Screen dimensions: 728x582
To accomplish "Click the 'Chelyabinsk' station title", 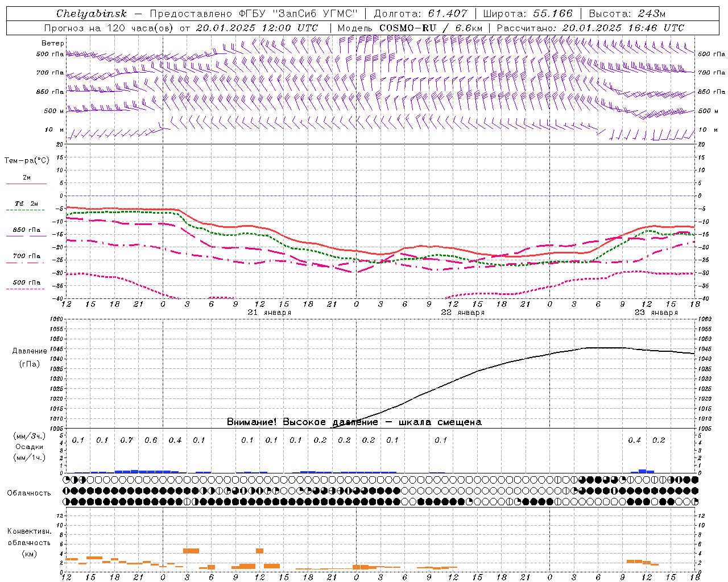I will click(91, 14).
